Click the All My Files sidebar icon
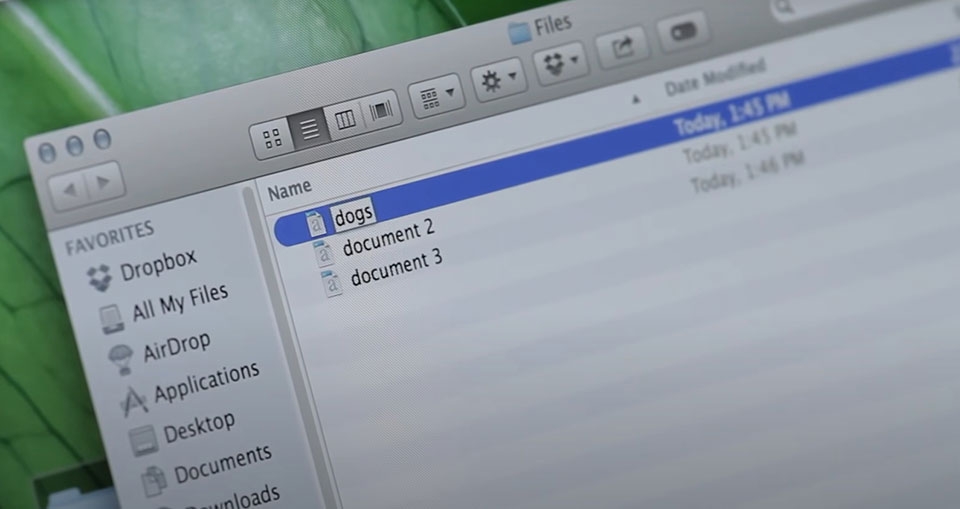960x509 pixels. (113, 319)
